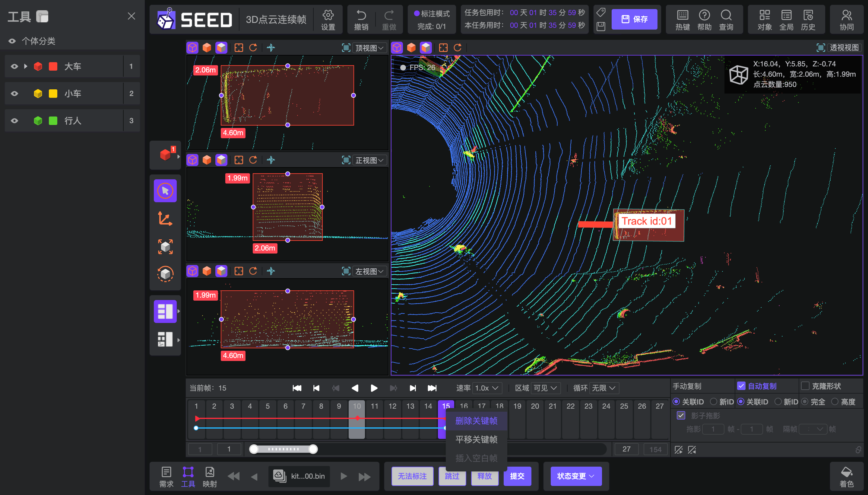
Task: Uncheck the 自动复制 checkbox
Action: [x=741, y=386]
